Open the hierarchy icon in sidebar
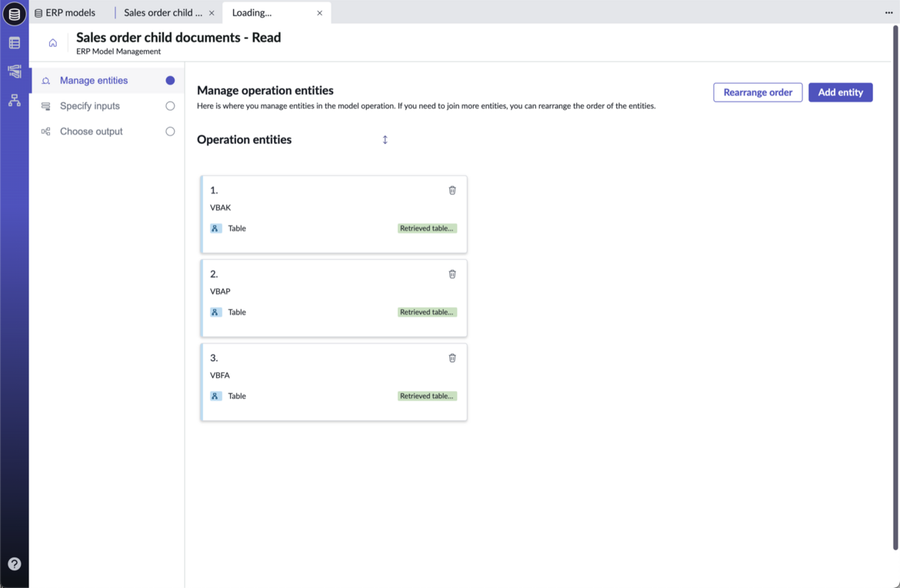This screenshot has width=900, height=588. tap(15, 101)
